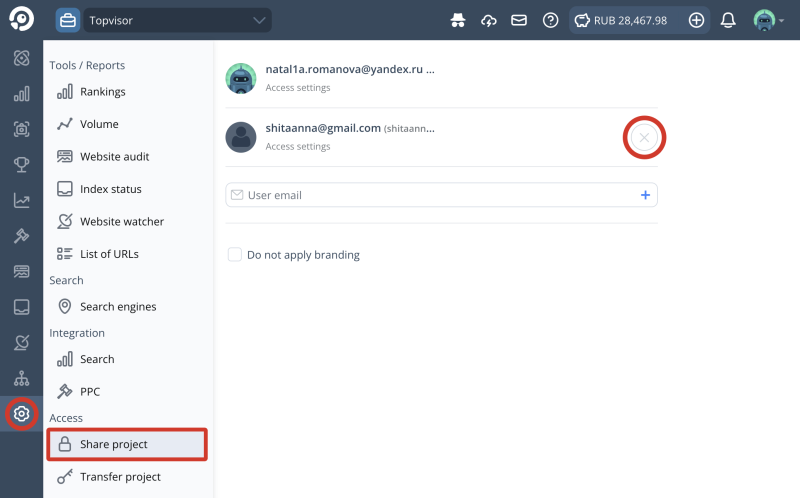Screen dimensions: 800x498
Task: Click the first sidebar radar icon
Action: pyautogui.click(x=21, y=58)
